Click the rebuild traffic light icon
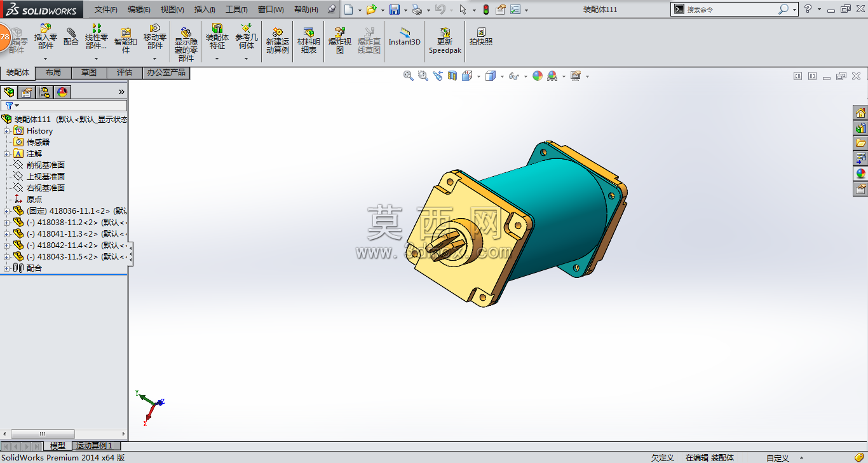 (486, 10)
